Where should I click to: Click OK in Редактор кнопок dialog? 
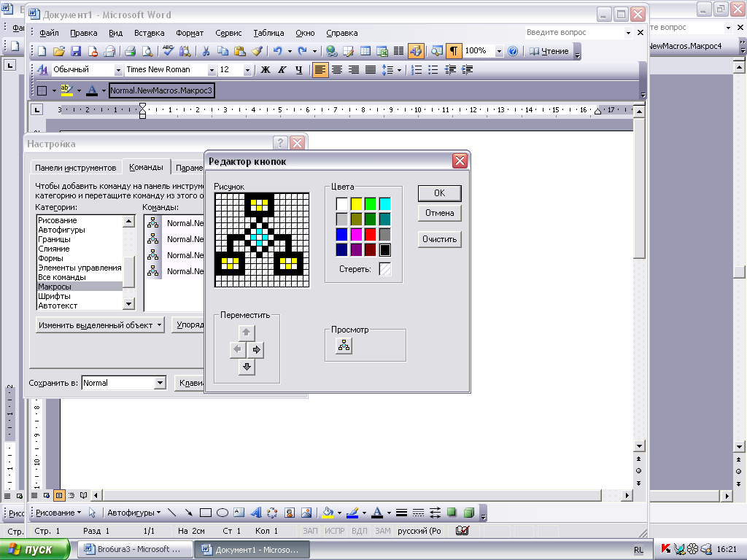pos(439,192)
